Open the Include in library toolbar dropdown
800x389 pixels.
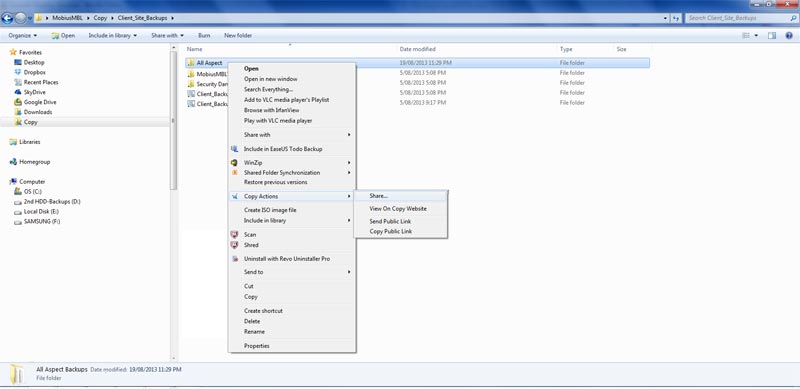[113, 36]
